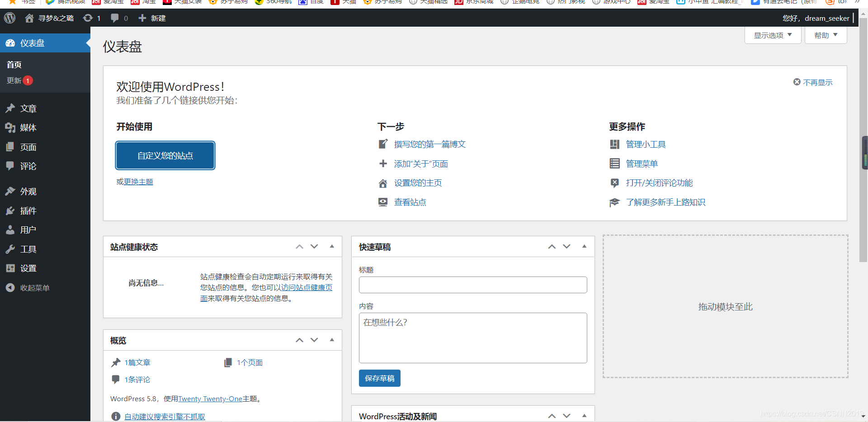Click the 更换主题 link
This screenshot has width=868, height=422.
[x=138, y=182]
